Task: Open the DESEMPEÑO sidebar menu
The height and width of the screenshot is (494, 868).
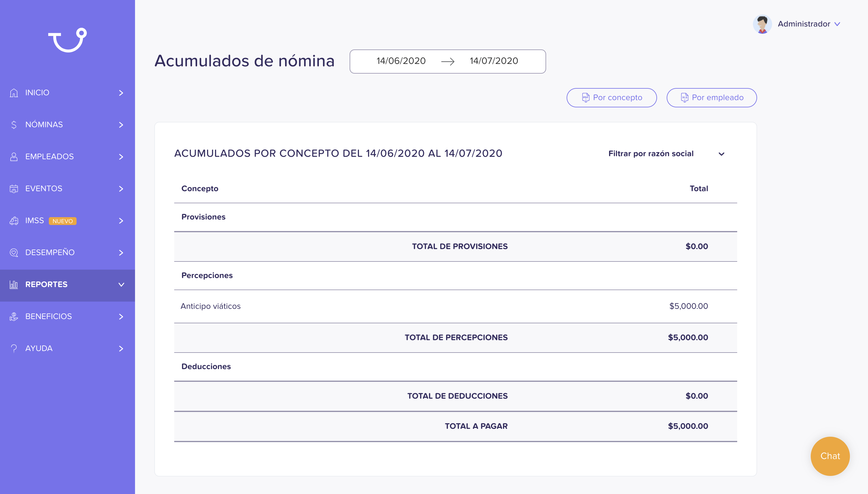Action: click(68, 252)
